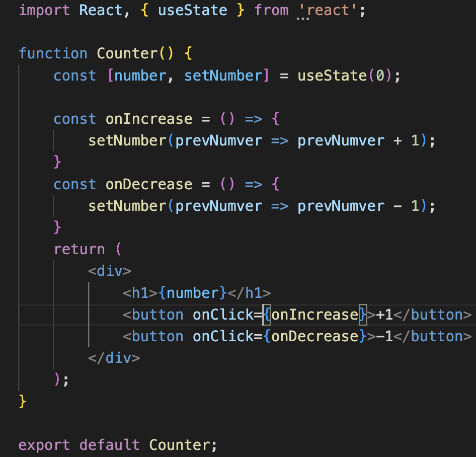The width and height of the screenshot is (476, 457).
Task: Click 'Counter' in the export default statement
Action: point(179,445)
